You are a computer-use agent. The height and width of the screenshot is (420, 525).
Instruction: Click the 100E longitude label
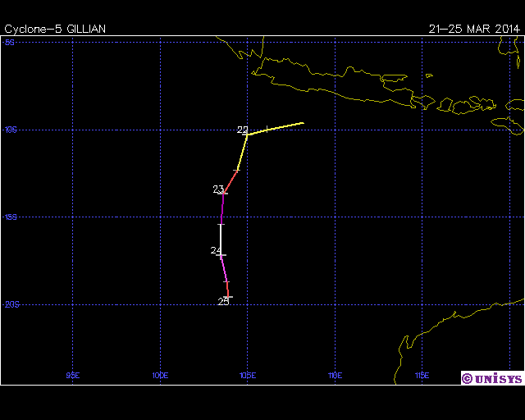160,376
